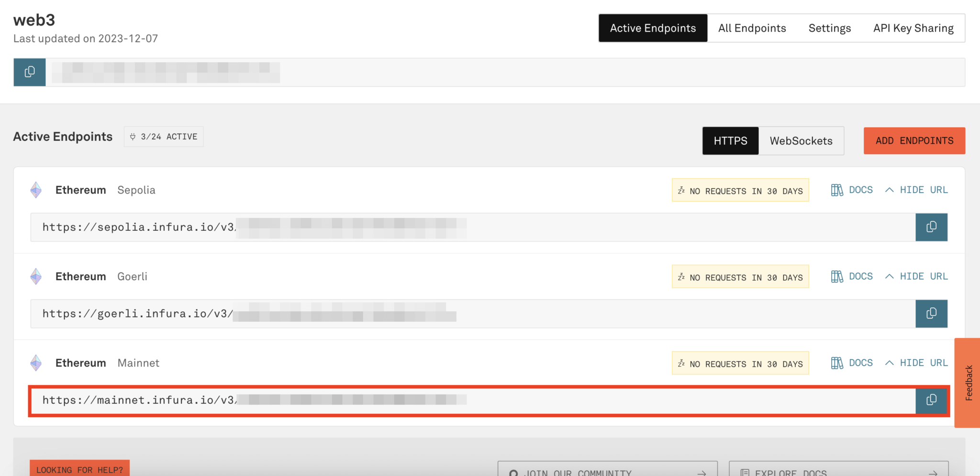
Task: Switch to the All Endpoints tab
Action: [752, 28]
